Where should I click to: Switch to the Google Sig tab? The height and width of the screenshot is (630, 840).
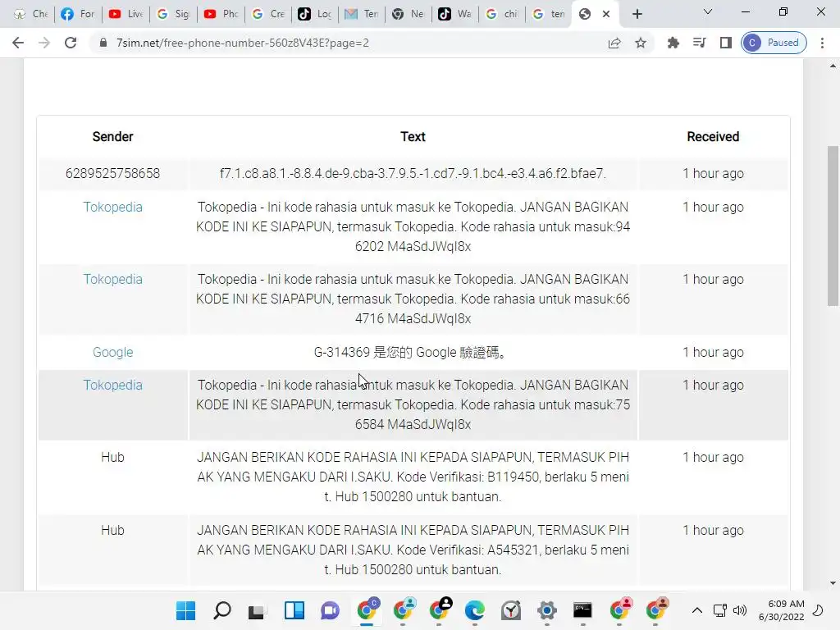coord(173,14)
